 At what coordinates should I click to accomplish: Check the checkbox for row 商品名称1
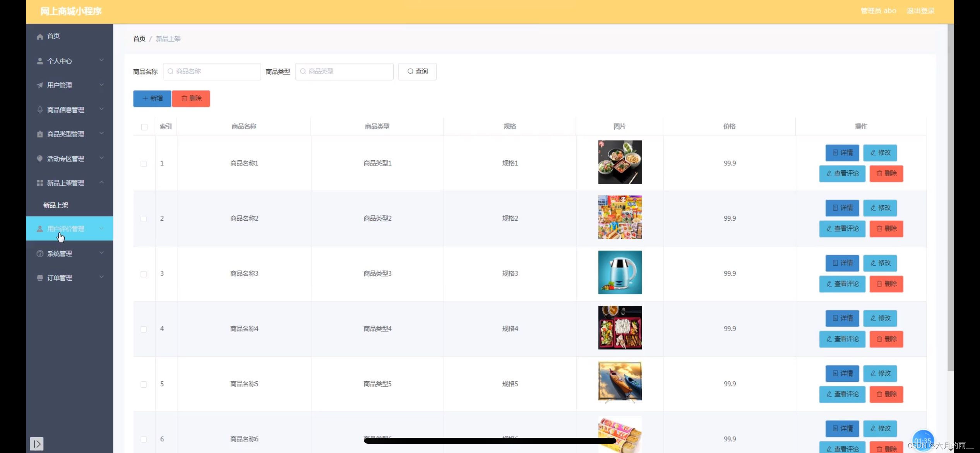coord(144,164)
